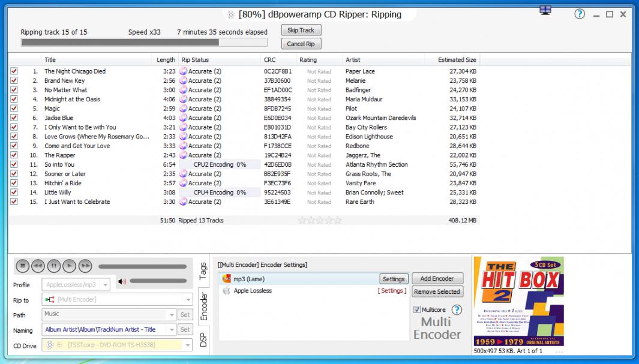The image size is (639, 364).
Task: Click the Multicore help question mark icon
Action: (x=457, y=310)
